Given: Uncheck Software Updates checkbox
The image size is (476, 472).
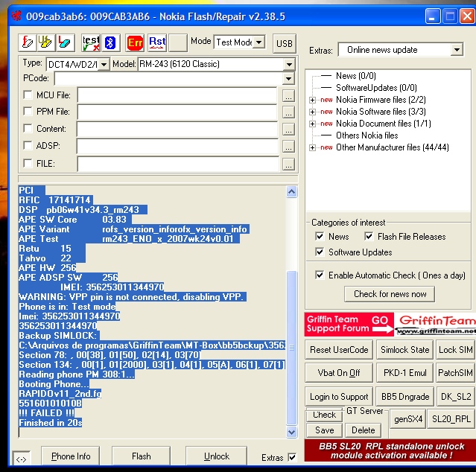Looking at the screenshot, I should click(x=320, y=252).
